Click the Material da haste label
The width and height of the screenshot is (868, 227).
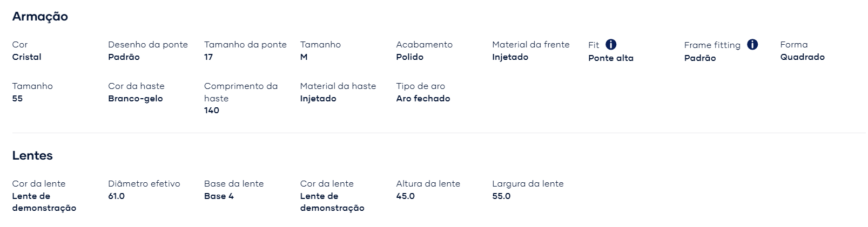tap(338, 86)
